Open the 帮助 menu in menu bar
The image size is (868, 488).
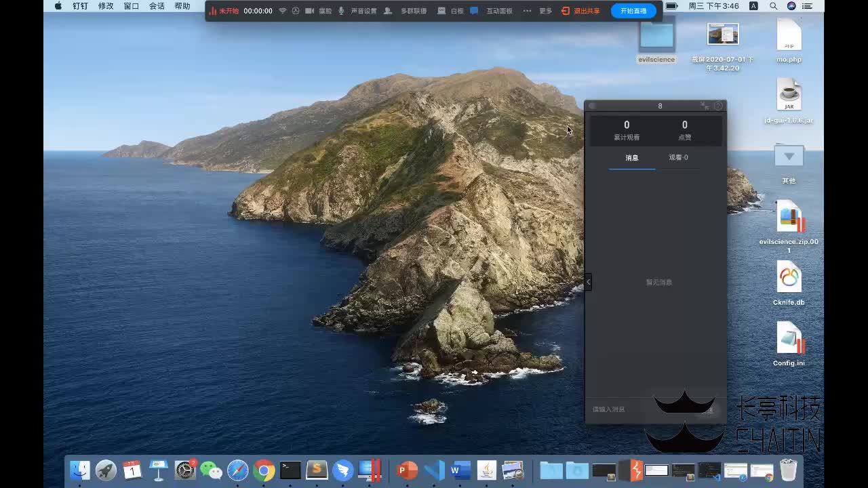(182, 6)
